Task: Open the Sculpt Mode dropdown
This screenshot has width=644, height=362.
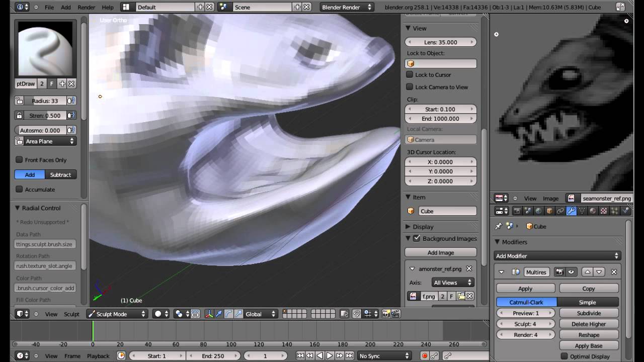Action: pyautogui.click(x=117, y=314)
